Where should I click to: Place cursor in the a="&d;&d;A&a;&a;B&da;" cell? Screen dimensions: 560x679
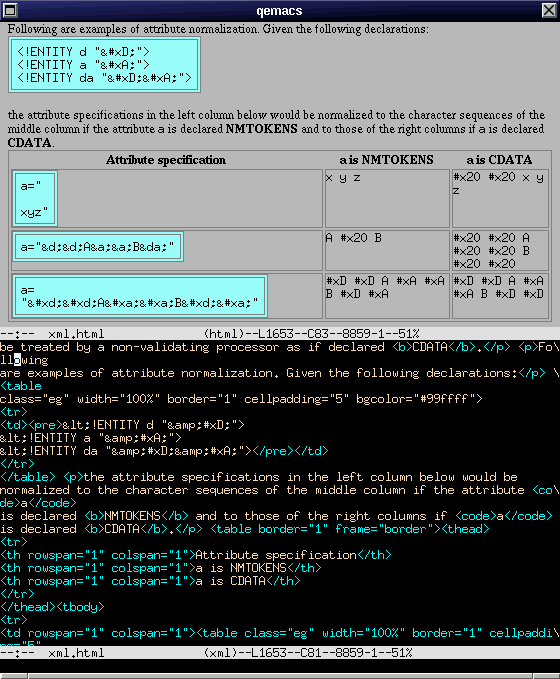tap(98, 247)
